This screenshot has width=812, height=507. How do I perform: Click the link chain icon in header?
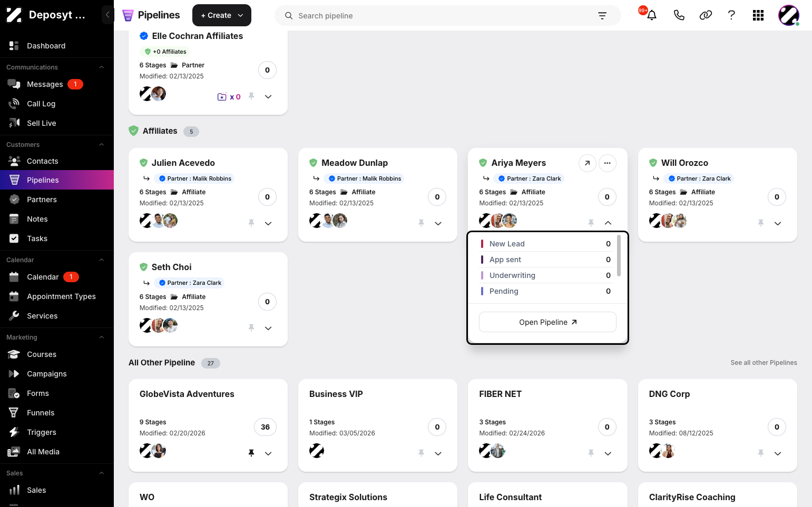tap(706, 15)
